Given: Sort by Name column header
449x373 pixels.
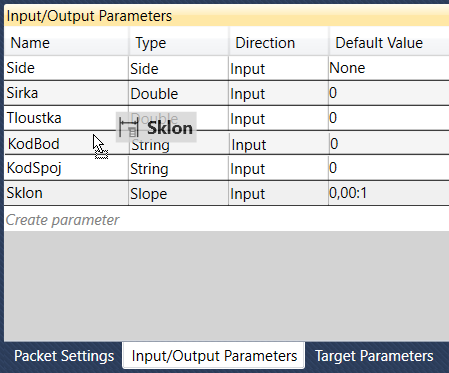Looking at the screenshot, I should pyautogui.click(x=66, y=43).
